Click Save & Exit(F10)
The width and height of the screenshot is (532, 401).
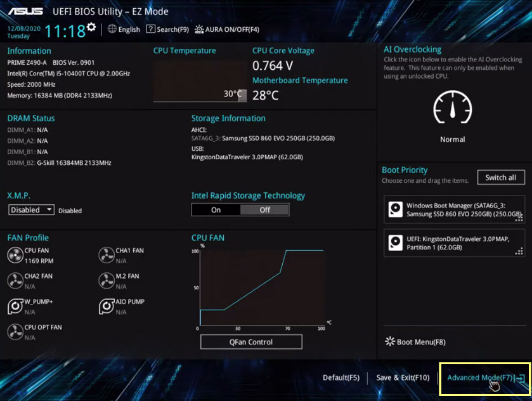(403, 378)
